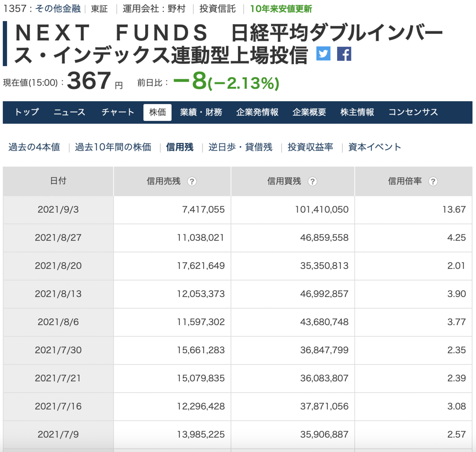Select the date cell 2021/8/27
Image resolution: width=476 pixels, height=452 pixels.
(58, 238)
